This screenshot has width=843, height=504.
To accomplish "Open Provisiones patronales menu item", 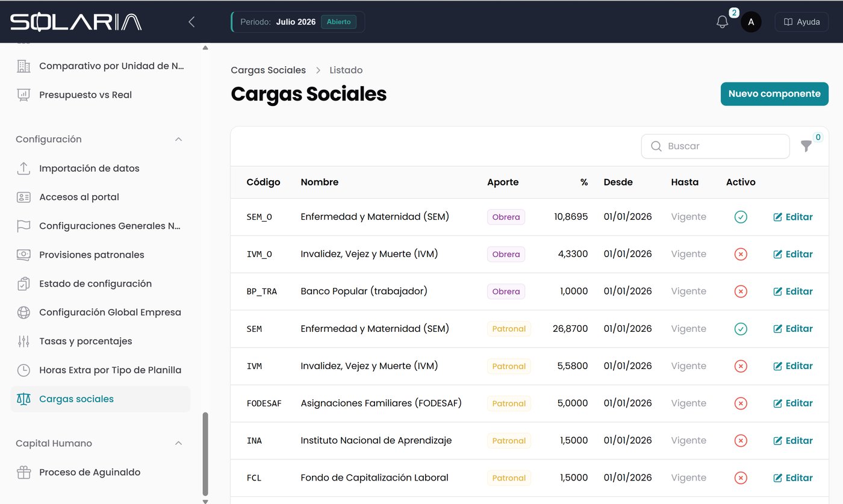I will 101,255.
